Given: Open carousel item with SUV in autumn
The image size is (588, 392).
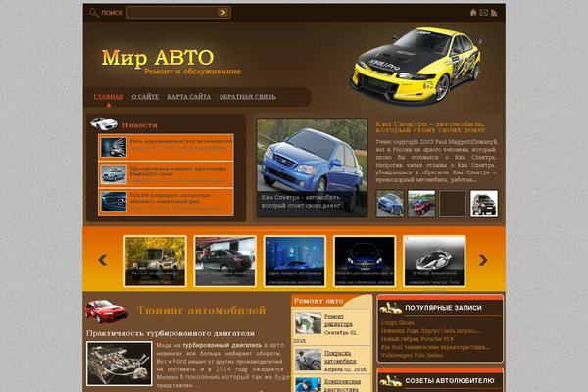Looking at the screenshot, I should coord(155,261).
